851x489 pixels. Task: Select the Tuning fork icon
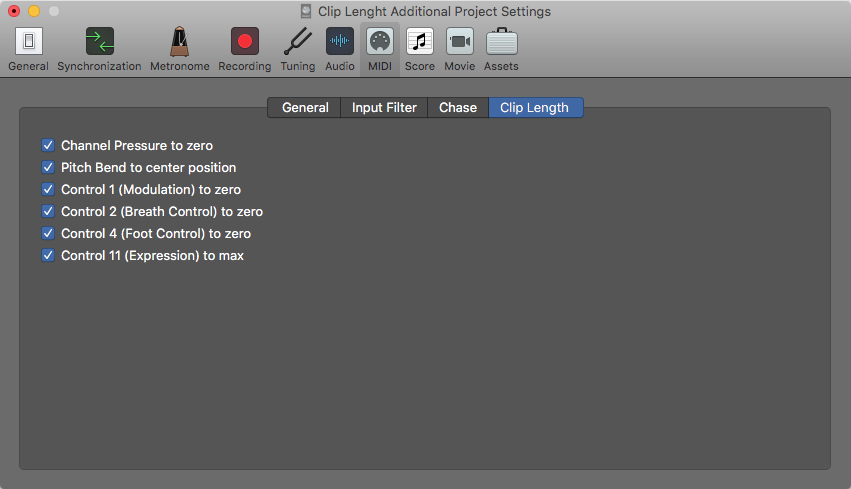297,41
